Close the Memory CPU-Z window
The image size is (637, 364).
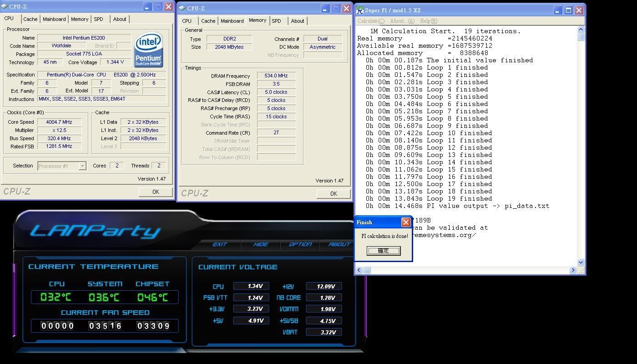point(346,8)
